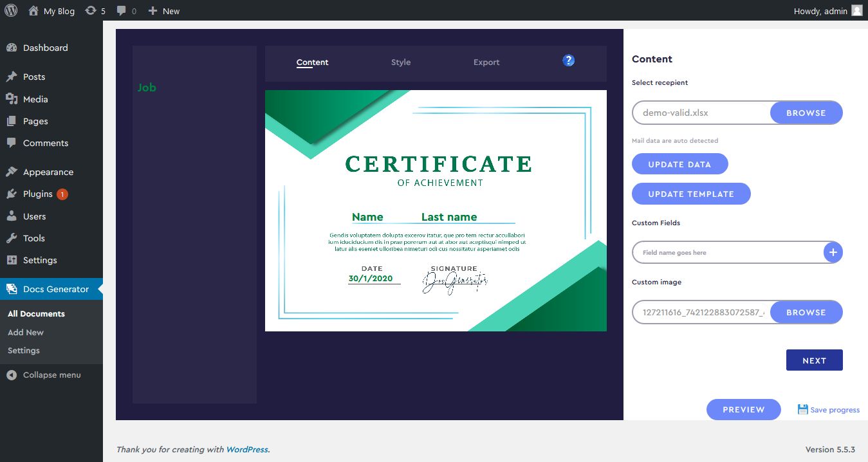Screen dimensions: 868x462
Task: Switch to the Style tab
Action: click(400, 62)
